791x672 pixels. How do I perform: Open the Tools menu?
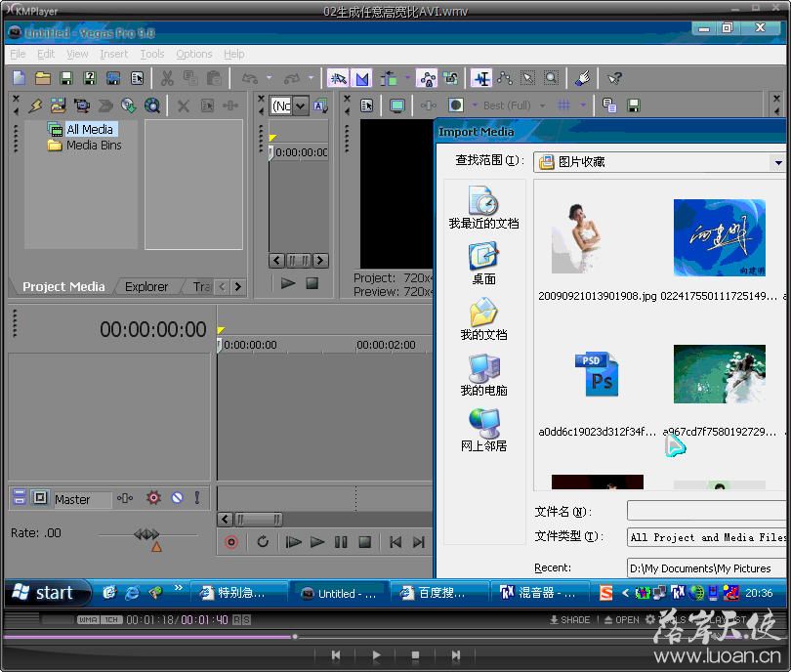point(151,54)
